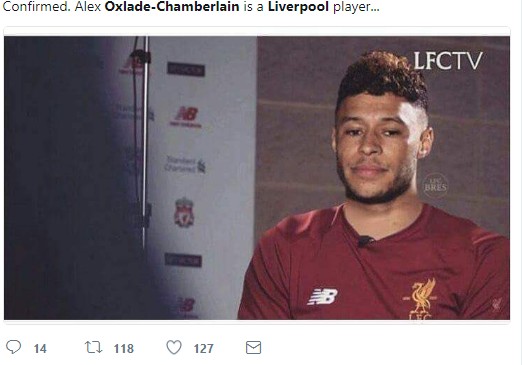522x365 pixels.
Task: Retweet using the retweet arrows icon
Action: pyautogui.click(x=93, y=347)
